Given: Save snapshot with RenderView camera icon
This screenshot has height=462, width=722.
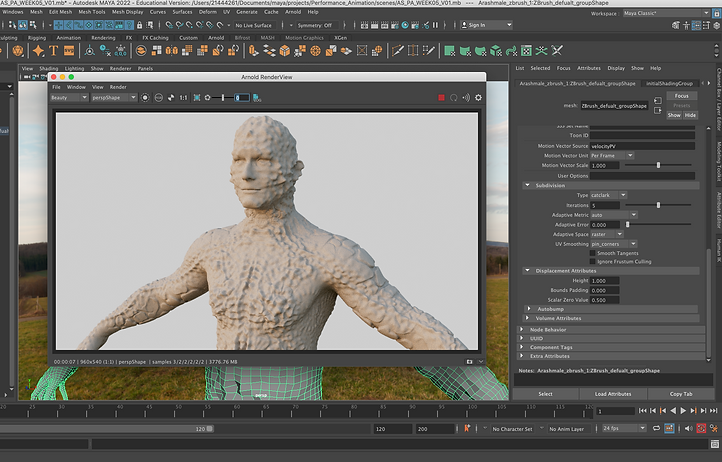Looking at the screenshot, I should [x=469, y=362].
